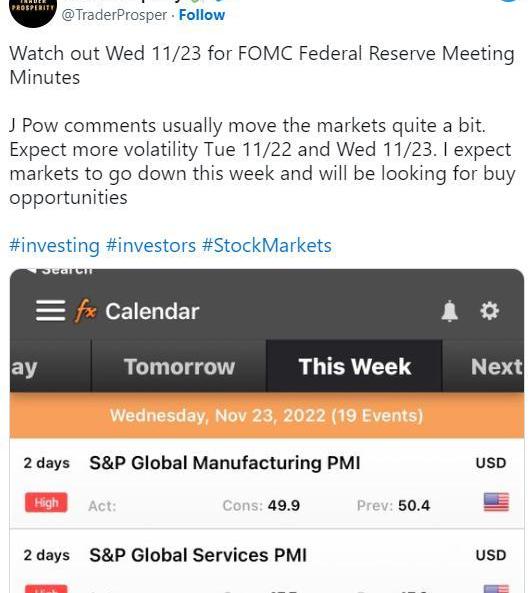
Task: Tap the back arrow beside Search
Action: [31, 271]
